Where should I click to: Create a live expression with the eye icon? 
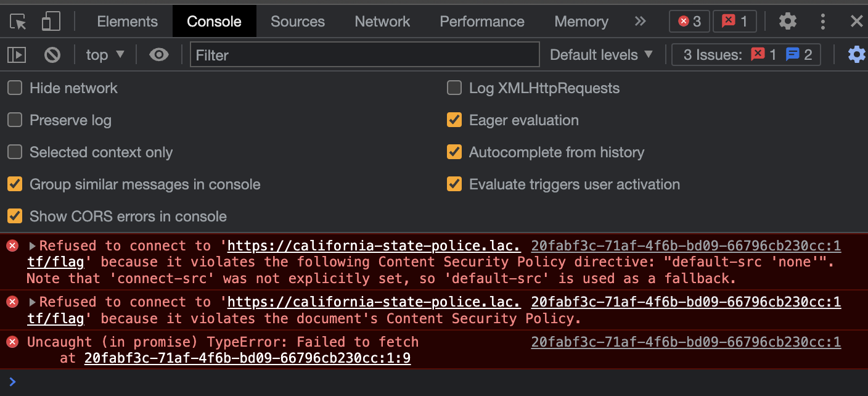[x=159, y=55]
